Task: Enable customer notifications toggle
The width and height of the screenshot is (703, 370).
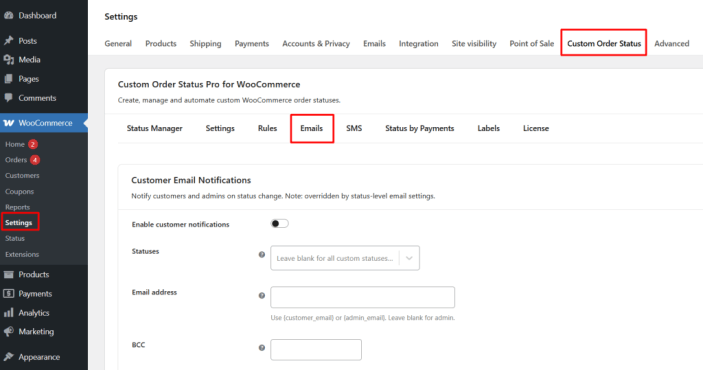Action: tap(279, 223)
